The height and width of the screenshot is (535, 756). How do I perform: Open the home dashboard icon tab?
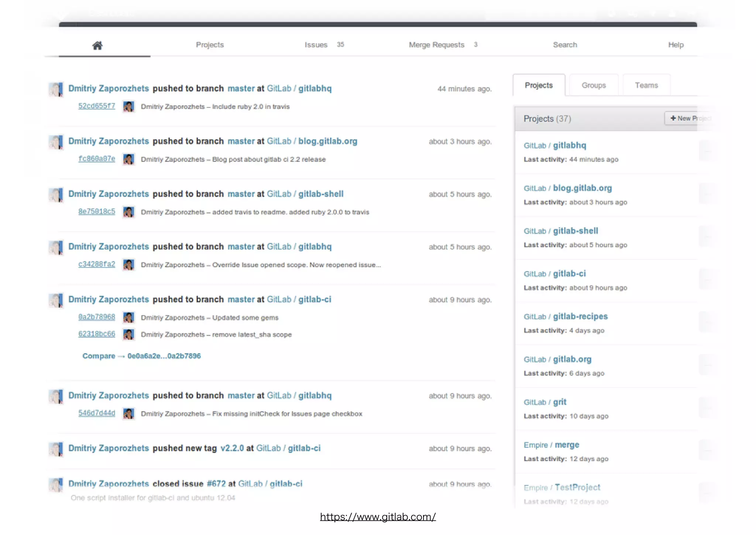[x=97, y=45]
